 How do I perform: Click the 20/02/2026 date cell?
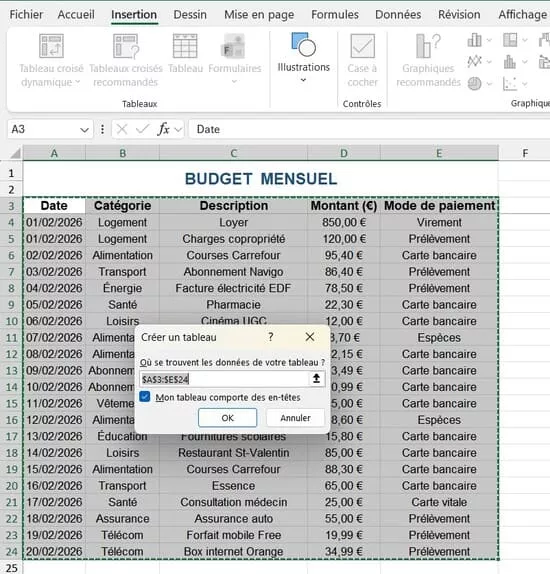point(54,551)
